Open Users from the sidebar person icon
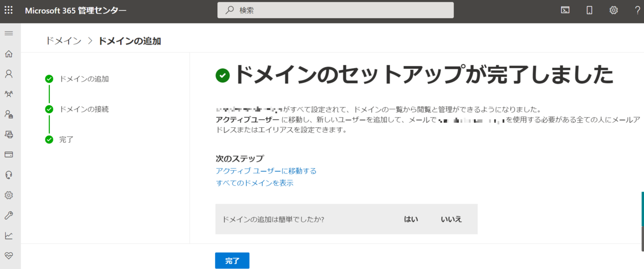Image resolution: width=644 pixels, height=269 pixels. (9, 74)
